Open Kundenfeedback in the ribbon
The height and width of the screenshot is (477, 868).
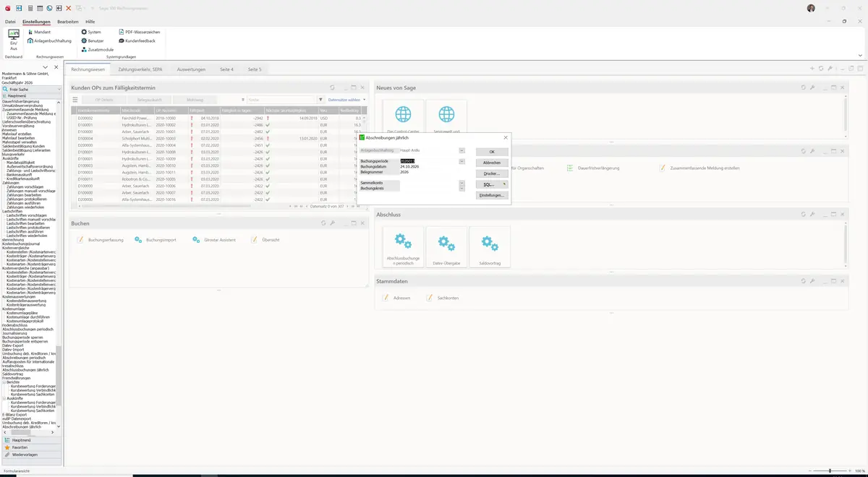point(136,41)
